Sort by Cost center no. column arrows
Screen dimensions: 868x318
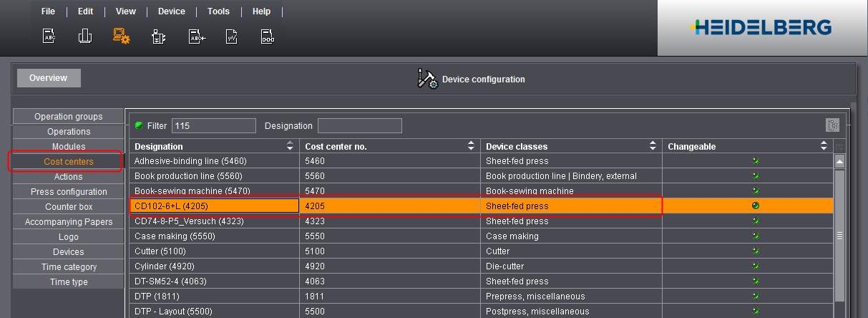(x=471, y=146)
